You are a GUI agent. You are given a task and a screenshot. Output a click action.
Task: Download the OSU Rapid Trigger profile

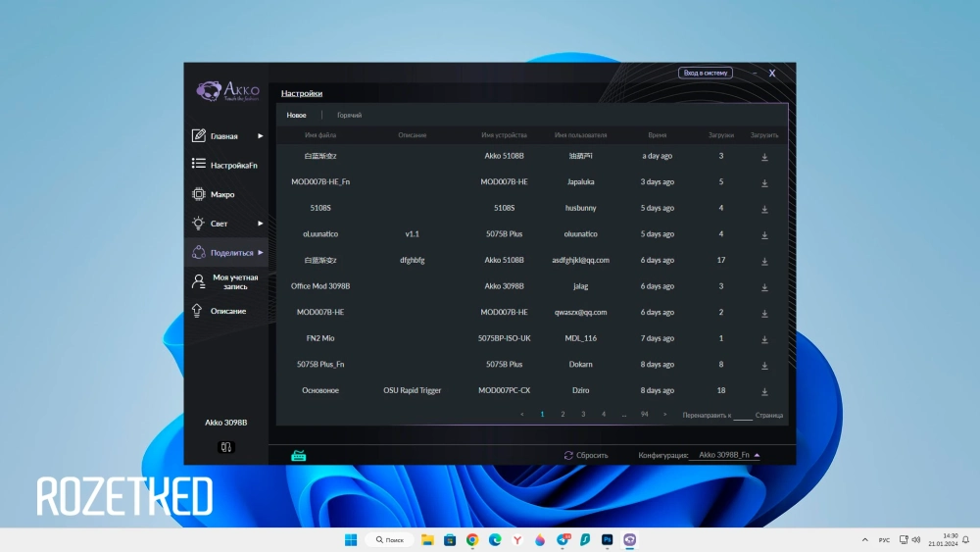(764, 391)
